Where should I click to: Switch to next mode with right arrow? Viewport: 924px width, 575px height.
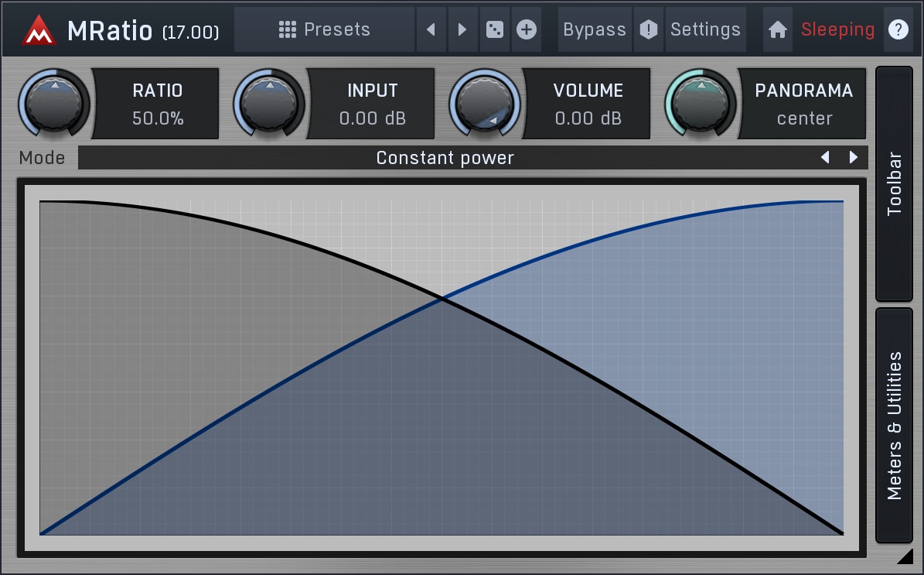[x=854, y=158]
